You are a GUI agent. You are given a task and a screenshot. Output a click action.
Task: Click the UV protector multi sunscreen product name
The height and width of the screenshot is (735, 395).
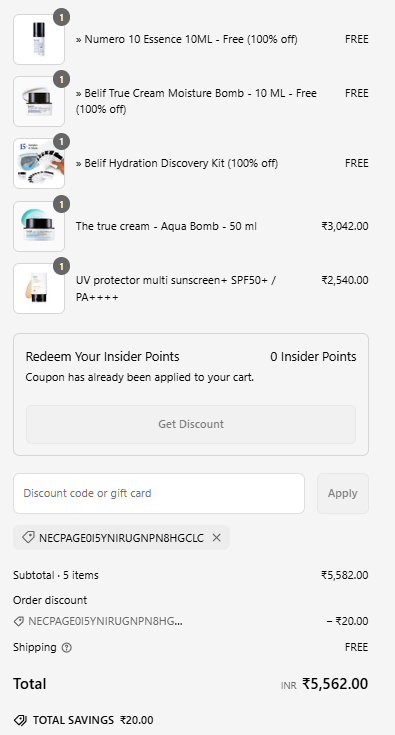(176, 288)
